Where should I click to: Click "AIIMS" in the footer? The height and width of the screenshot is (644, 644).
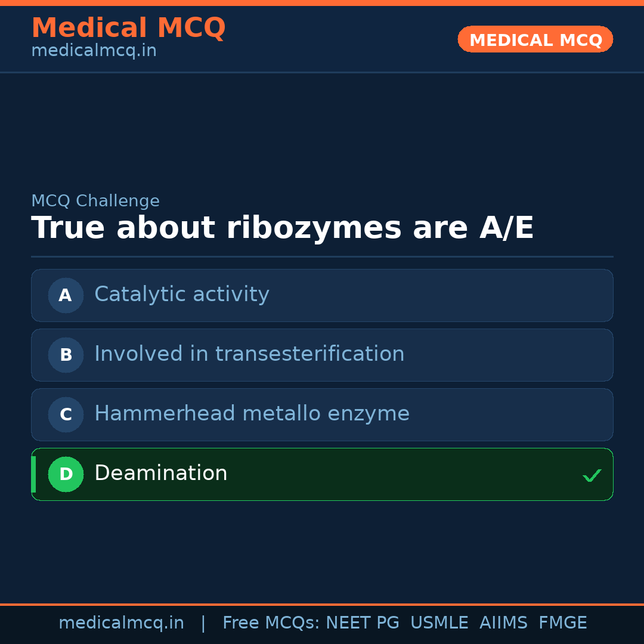point(503,623)
